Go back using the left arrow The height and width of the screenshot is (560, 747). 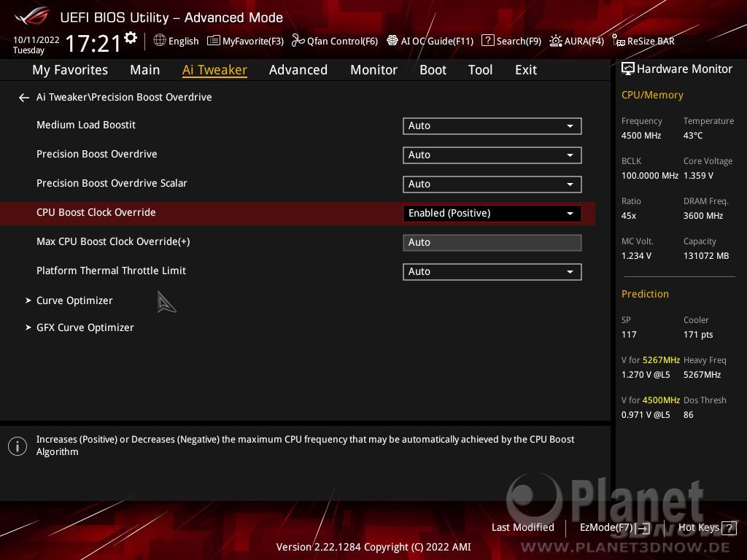point(24,98)
